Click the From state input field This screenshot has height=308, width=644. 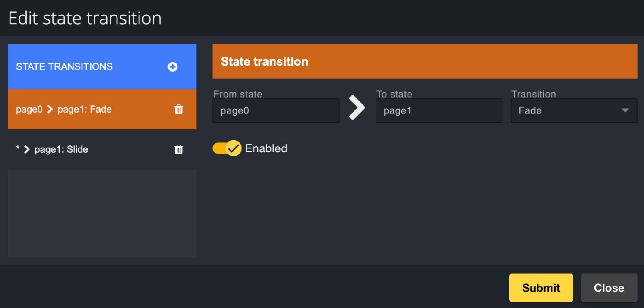pos(276,110)
